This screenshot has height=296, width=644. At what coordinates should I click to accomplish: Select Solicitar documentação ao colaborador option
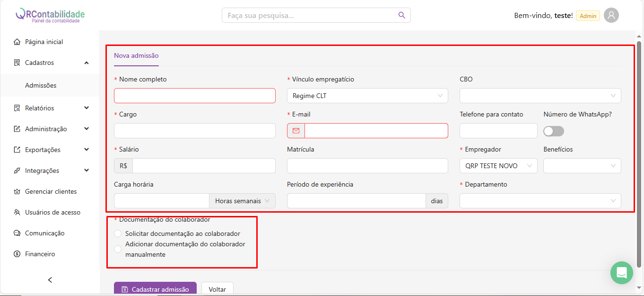[118, 233]
